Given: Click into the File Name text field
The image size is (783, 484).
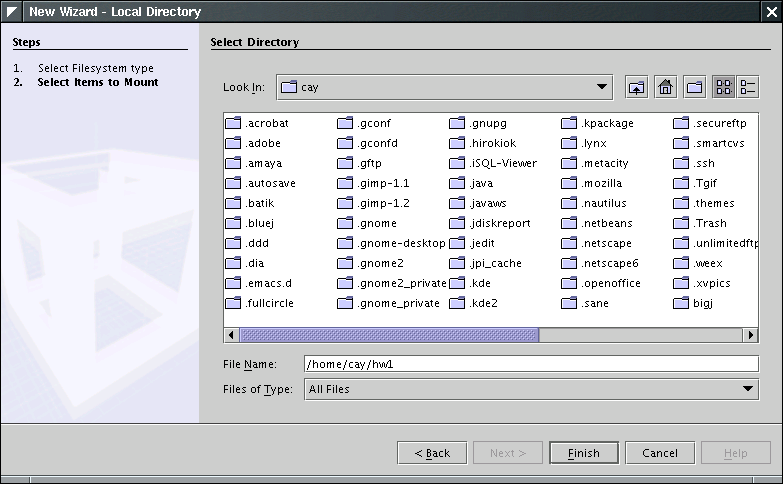Looking at the screenshot, I should [530, 365].
